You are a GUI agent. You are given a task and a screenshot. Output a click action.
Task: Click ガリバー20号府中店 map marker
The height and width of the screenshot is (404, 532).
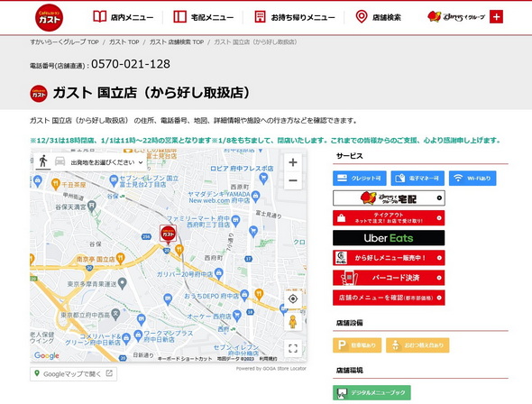[x=219, y=272]
